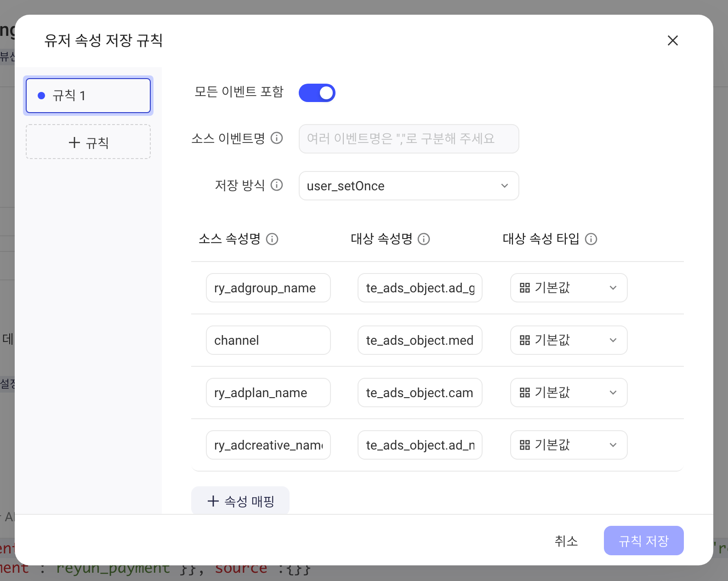Click info icon next to 대상 속성명
Screen dimensions: 728x581
[424, 239]
